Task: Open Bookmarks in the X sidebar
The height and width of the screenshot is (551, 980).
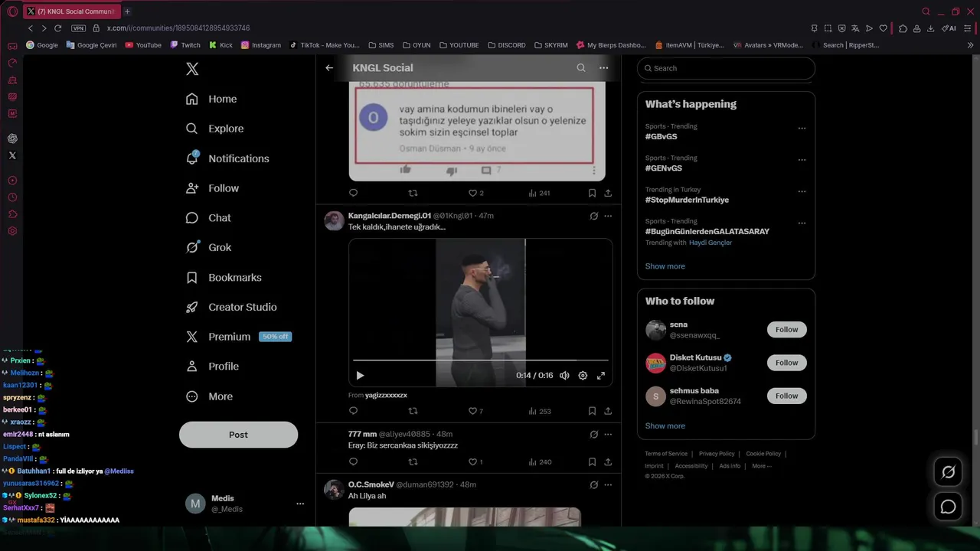Action: pyautogui.click(x=224, y=277)
